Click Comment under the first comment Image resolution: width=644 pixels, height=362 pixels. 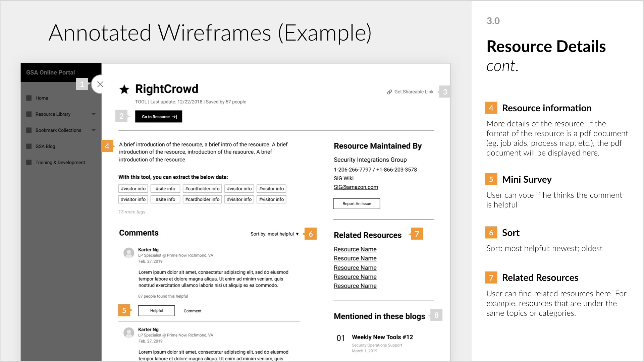pos(193,311)
